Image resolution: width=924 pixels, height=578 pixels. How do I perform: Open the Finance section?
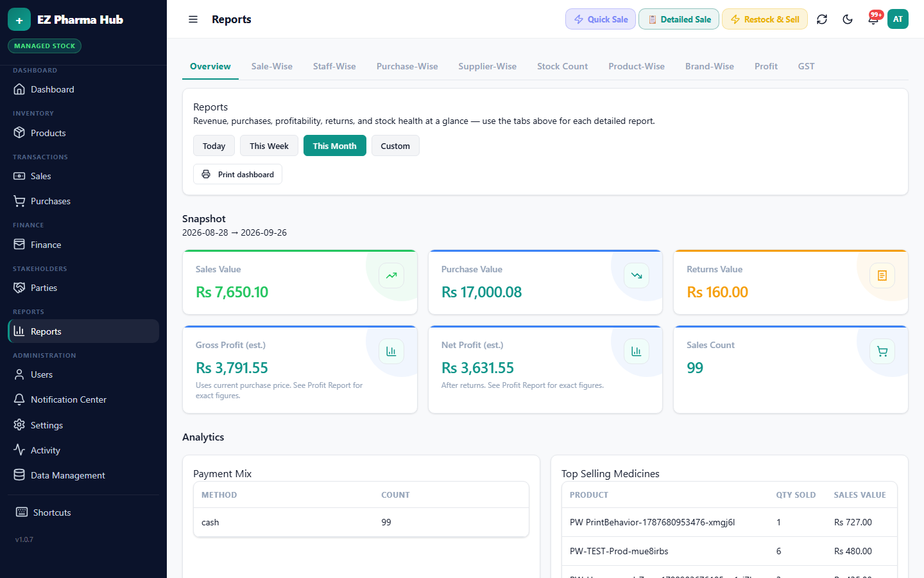(x=83, y=245)
